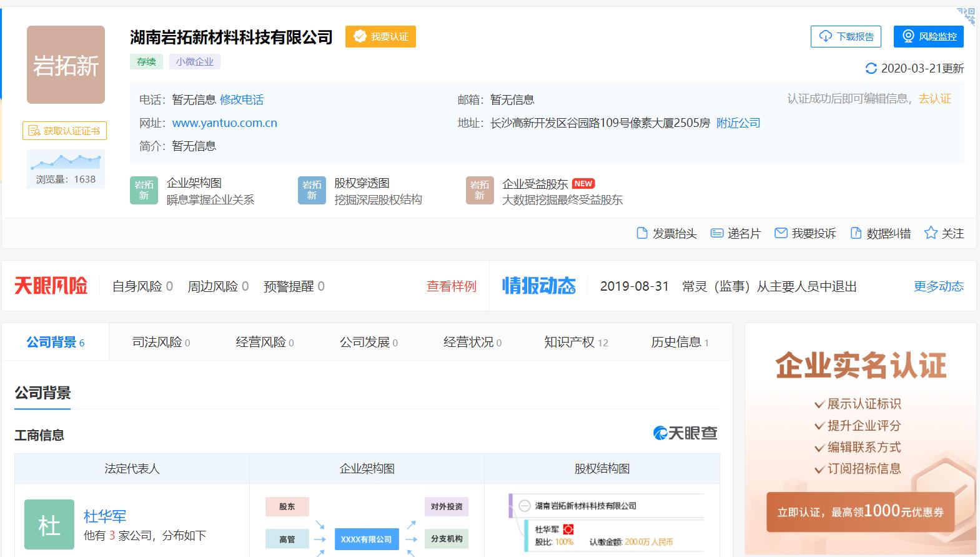Image resolution: width=980 pixels, height=557 pixels.
Task: Click the 天眼风险 logo
Action: [51, 286]
